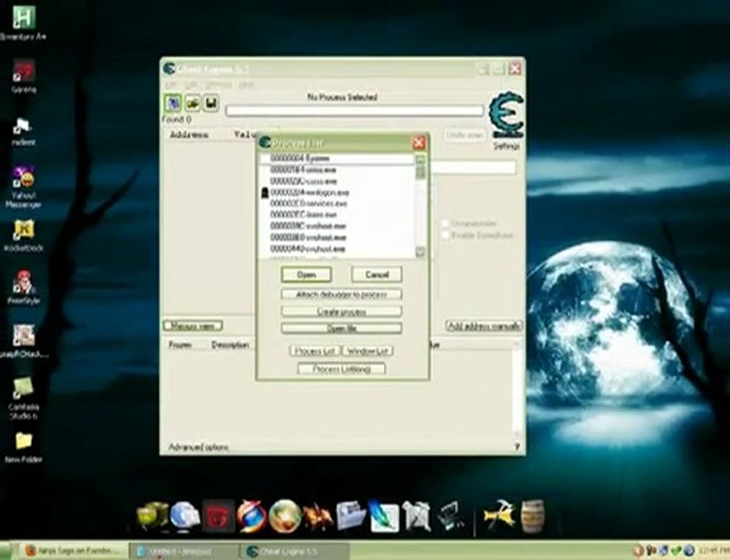Open the RocketDock desktop shortcut
This screenshot has height=560, width=730.
(x=23, y=235)
